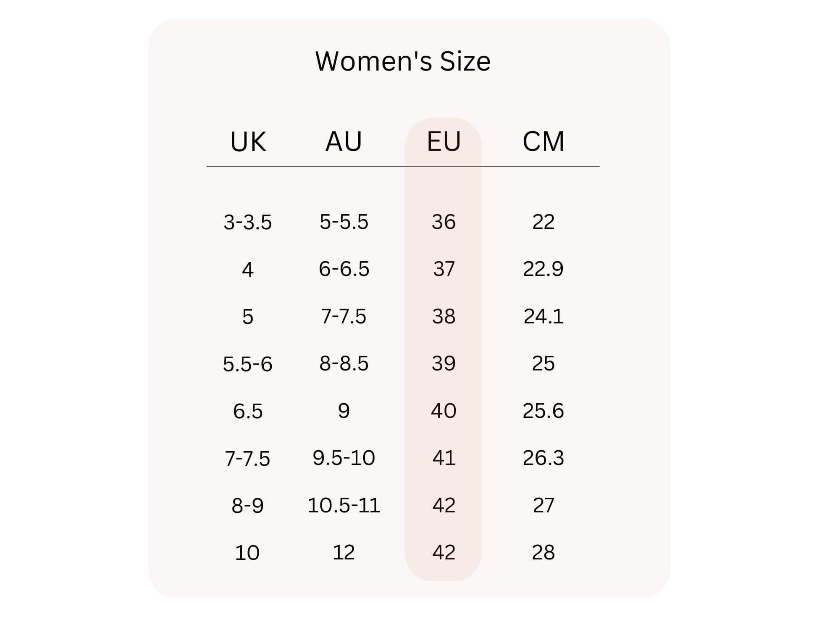Screen dimensions: 840x630
Task: Select UK size 5.5-6
Action: click(x=248, y=364)
